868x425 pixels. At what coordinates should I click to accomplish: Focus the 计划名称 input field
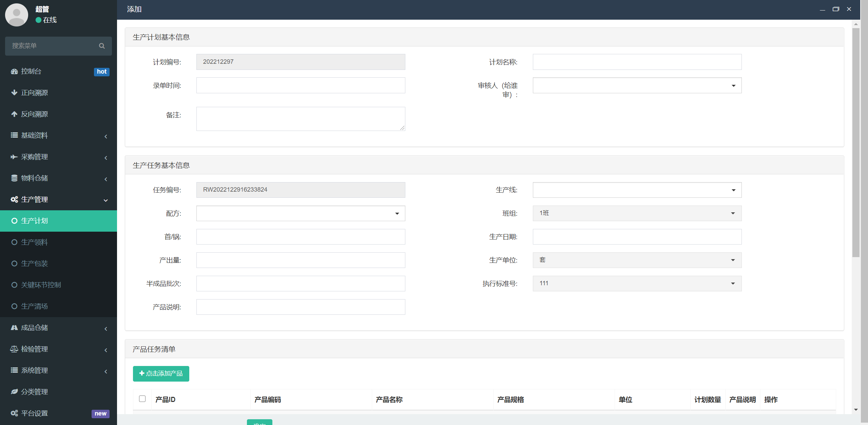(x=637, y=62)
